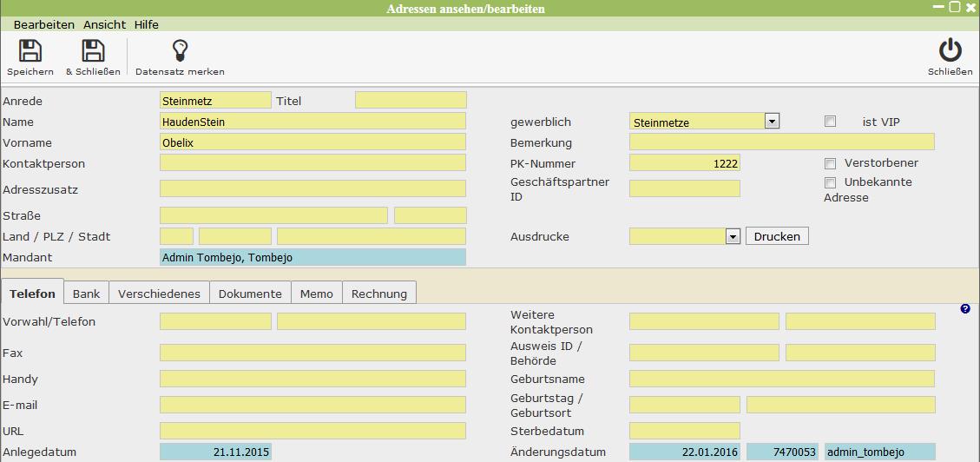Enable the ist VIP checkbox
Viewport: 980px width, 462px height.
(x=830, y=122)
